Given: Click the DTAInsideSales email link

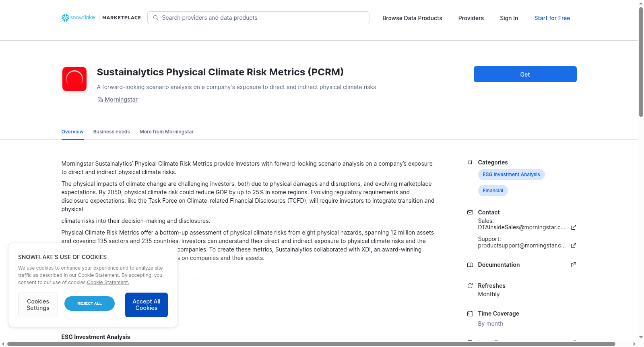Looking at the screenshot, I should [522, 227].
